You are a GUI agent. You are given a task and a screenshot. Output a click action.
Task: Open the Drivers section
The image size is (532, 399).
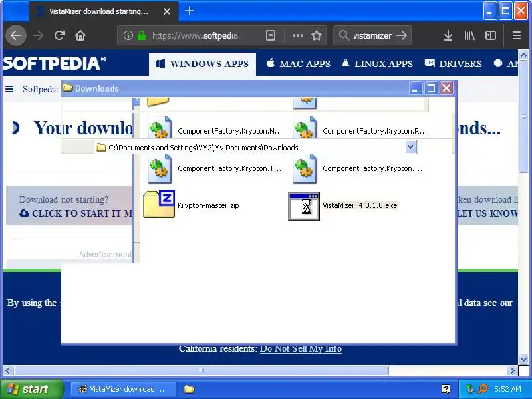(454, 64)
